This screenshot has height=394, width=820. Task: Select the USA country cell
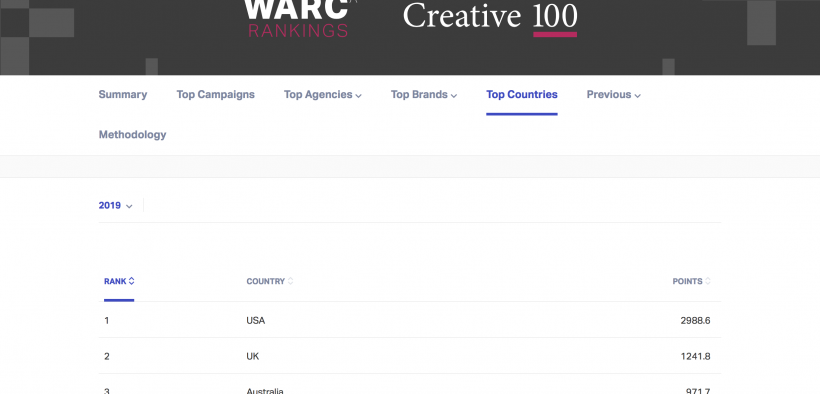pos(256,320)
